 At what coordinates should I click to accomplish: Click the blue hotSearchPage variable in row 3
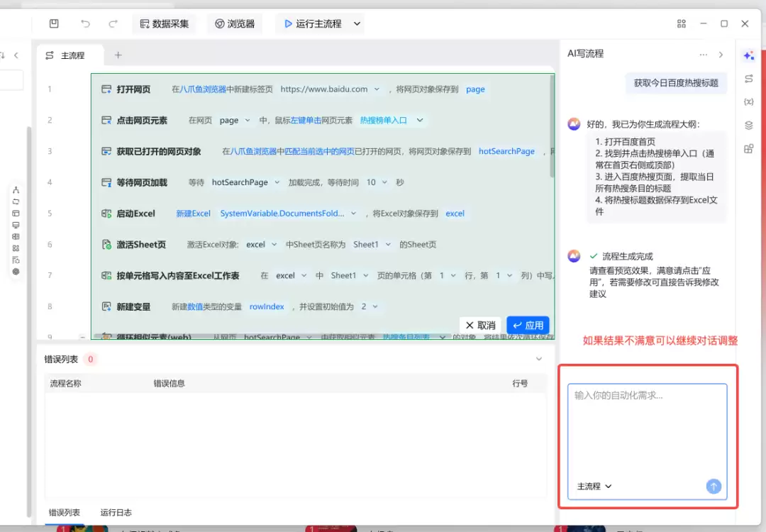pyautogui.click(x=506, y=151)
